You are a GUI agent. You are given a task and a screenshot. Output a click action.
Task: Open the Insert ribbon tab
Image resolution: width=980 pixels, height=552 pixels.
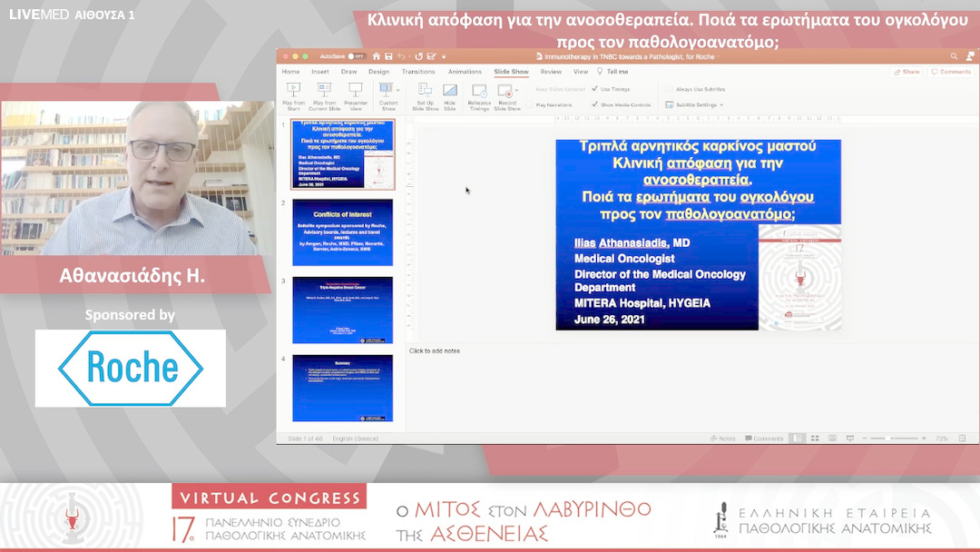pyautogui.click(x=320, y=72)
